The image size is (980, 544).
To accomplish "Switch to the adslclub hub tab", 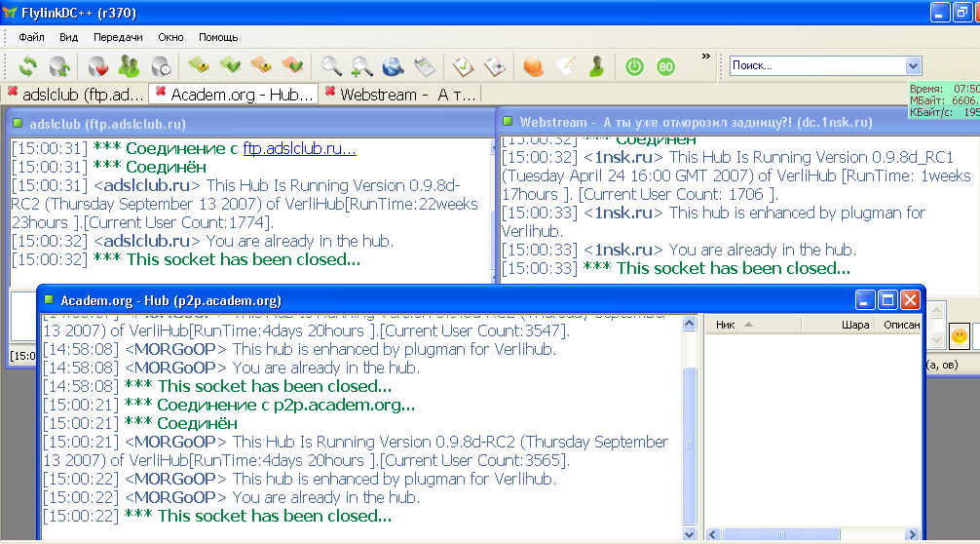I will click(x=74, y=95).
